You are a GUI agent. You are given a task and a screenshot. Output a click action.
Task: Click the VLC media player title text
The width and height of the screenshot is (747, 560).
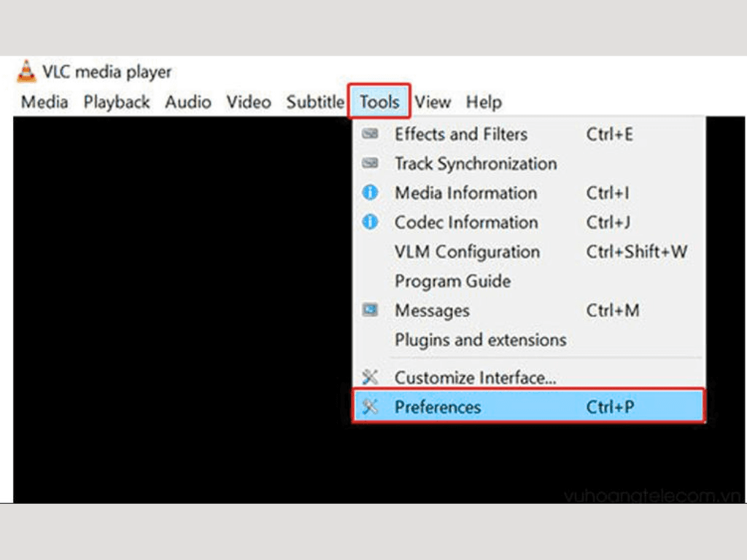tap(107, 72)
